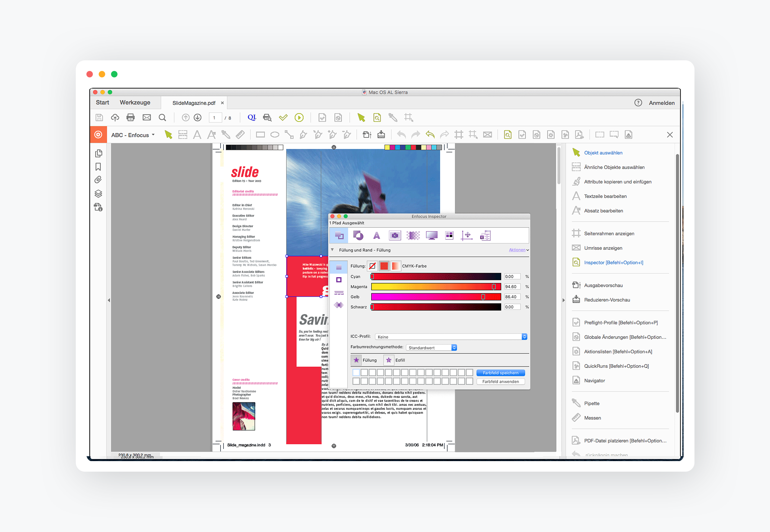
Task: Click the Cyan percentage input field
Action: [512, 276]
